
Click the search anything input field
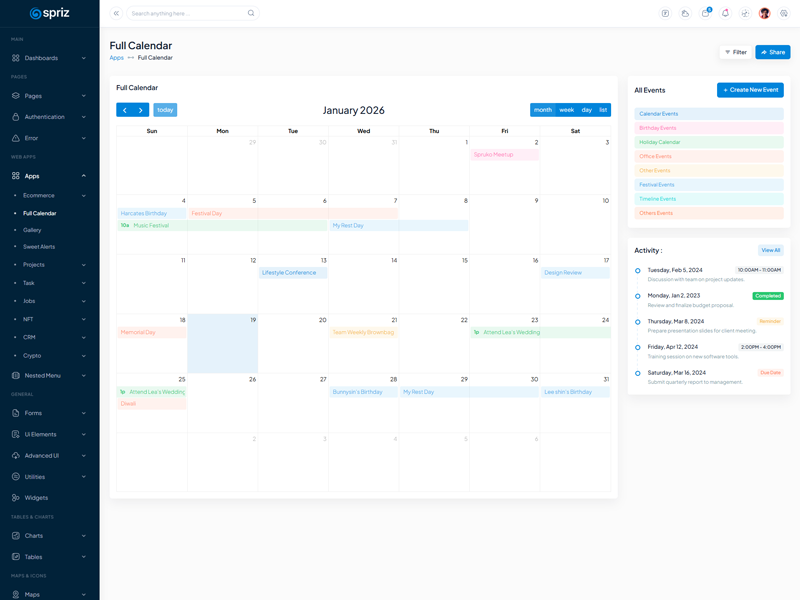click(188, 13)
